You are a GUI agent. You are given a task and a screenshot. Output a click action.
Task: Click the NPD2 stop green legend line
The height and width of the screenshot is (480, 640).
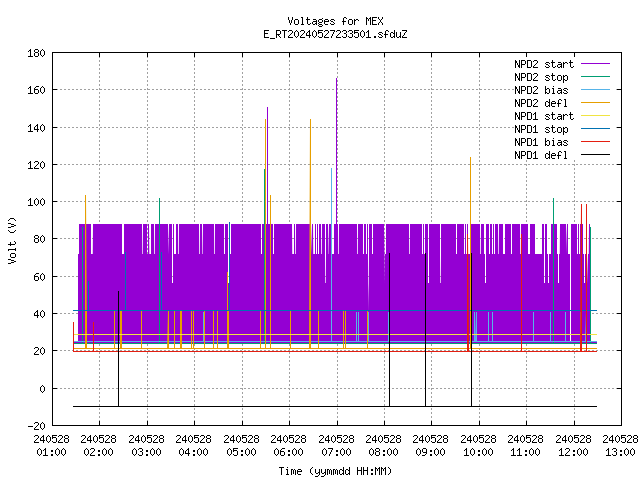pyautogui.click(x=595, y=77)
